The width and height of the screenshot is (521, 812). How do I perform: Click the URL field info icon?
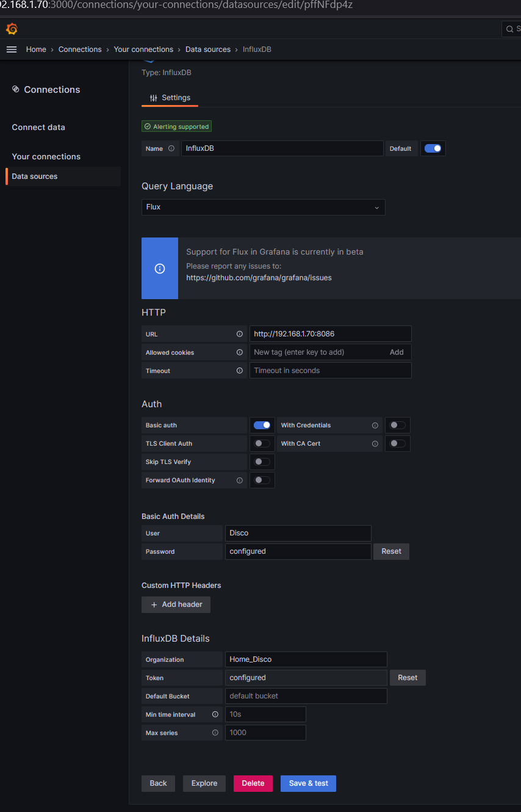(240, 334)
